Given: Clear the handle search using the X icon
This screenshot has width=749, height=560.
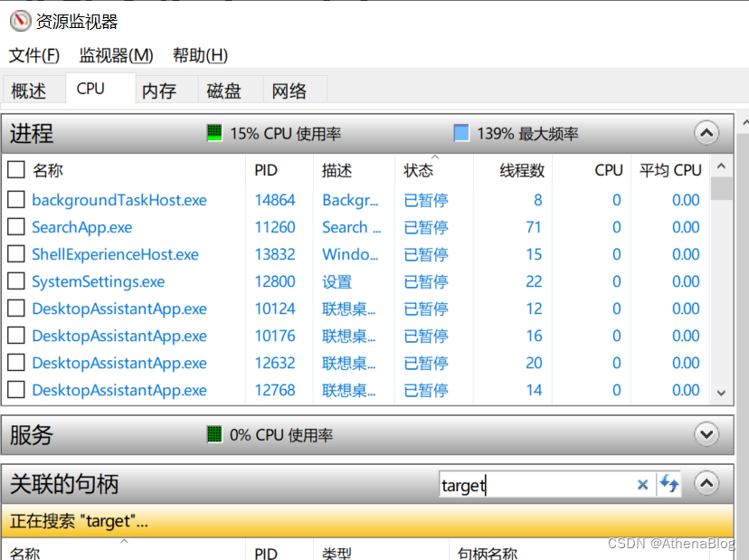Looking at the screenshot, I should (x=642, y=484).
